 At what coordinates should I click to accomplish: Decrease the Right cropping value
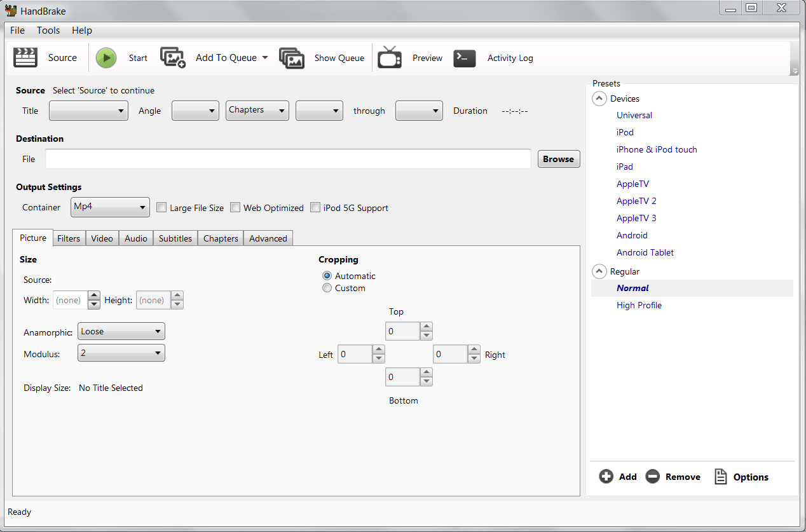pos(474,358)
